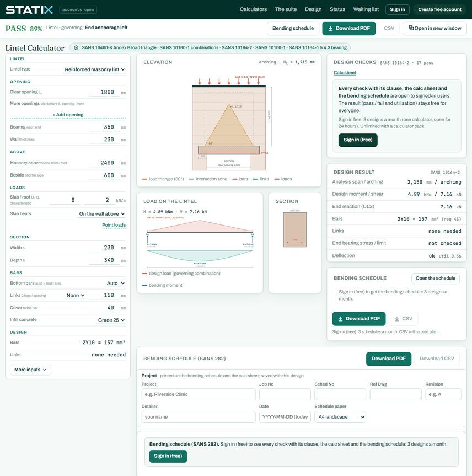Viewport: 472px width, 476px height.
Task: Edit the Beside shorter side field
Action: pyautogui.click(x=104, y=175)
